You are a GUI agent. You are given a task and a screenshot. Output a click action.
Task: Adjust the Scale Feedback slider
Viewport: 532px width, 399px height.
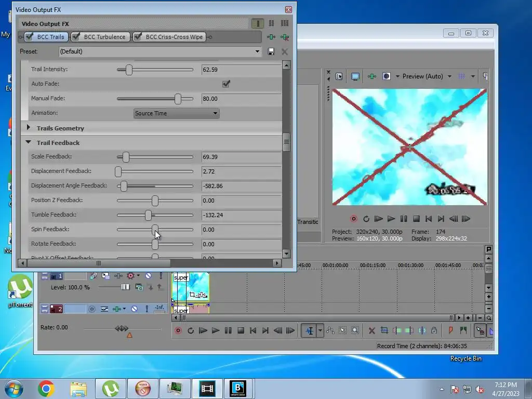coord(126,157)
